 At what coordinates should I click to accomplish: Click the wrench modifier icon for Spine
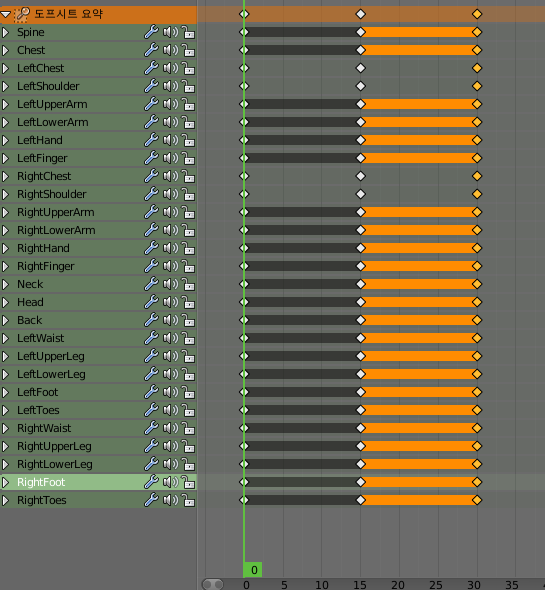[x=151, y=32]
